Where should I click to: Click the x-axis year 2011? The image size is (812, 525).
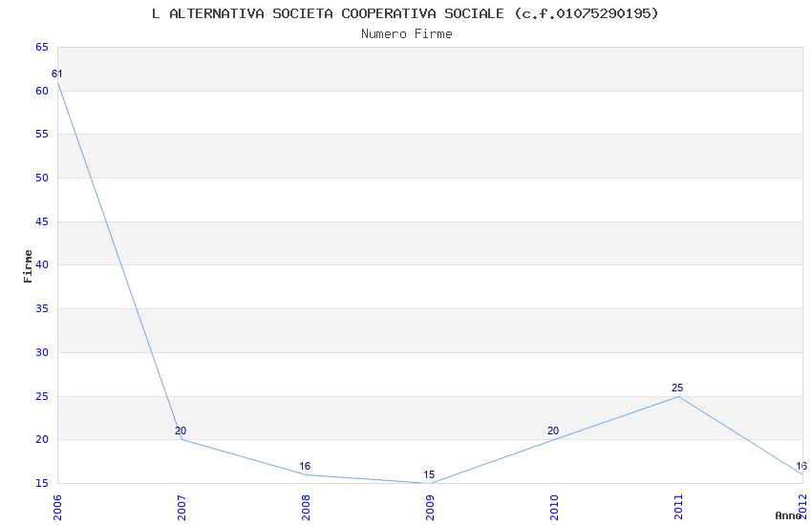pos(678,507)
